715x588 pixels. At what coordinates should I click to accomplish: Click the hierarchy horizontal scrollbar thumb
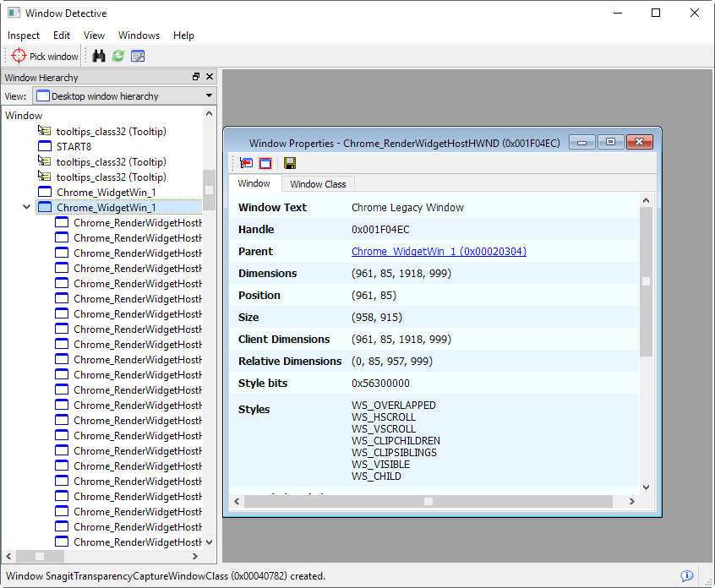pos(40,556)
